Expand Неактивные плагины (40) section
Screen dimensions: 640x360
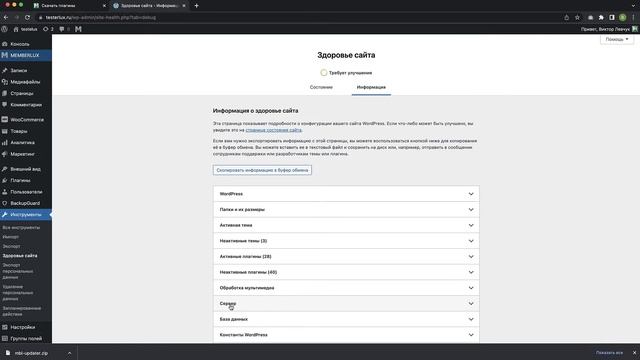coord(346,272)
